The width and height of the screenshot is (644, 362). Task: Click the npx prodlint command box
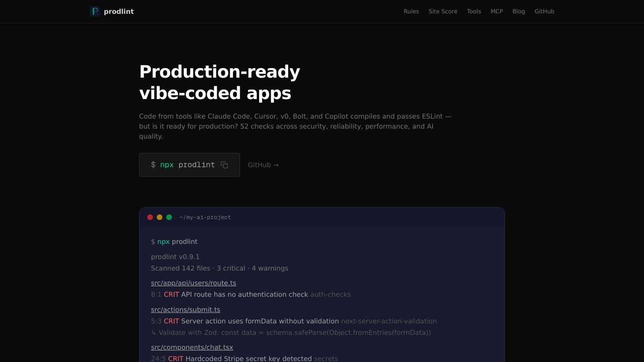190,165
